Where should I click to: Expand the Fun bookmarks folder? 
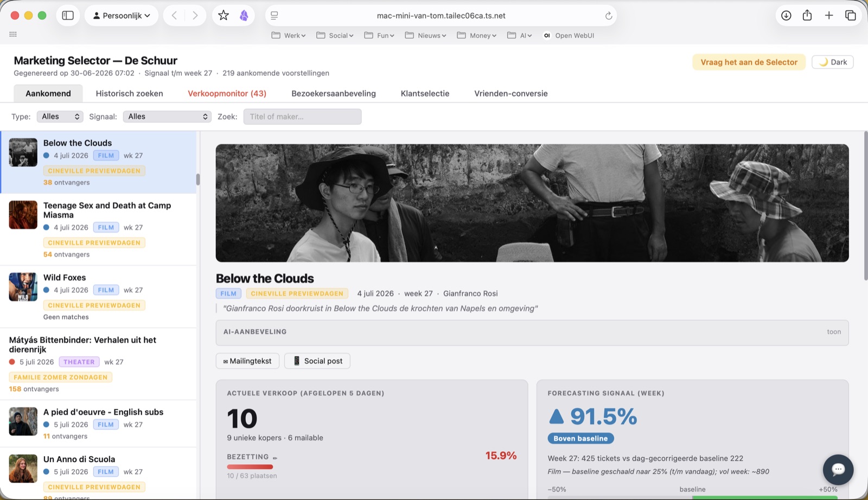[379, 35]
